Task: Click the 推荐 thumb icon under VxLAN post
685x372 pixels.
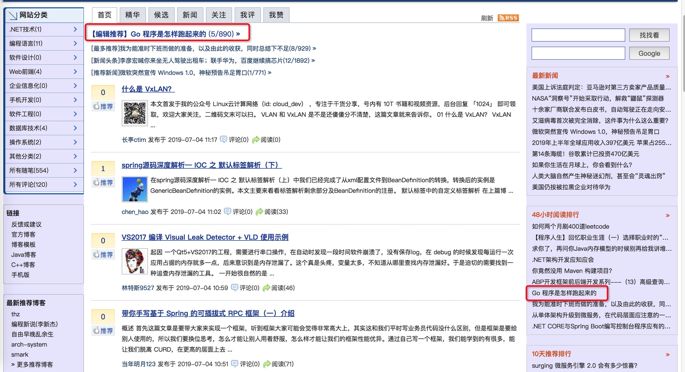Action: (97, 106)
